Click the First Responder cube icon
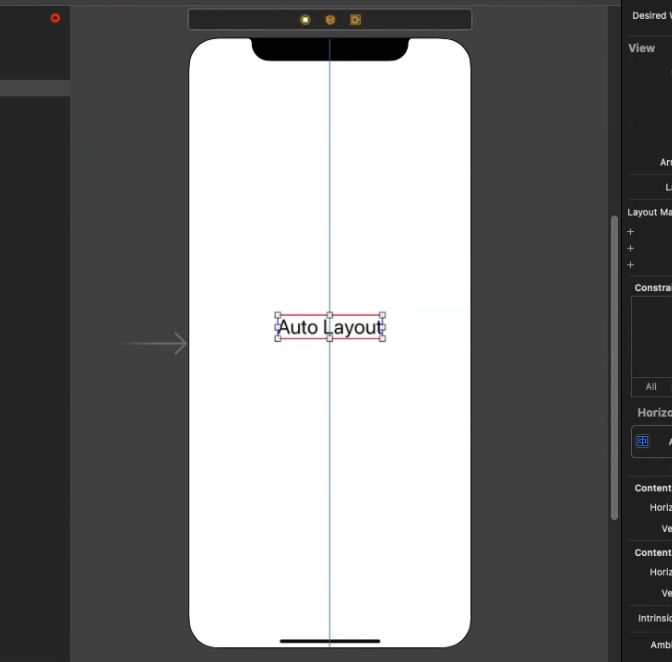Image resolution: width=672 pixels, height=662 pixels. click(x=330, y=20)
